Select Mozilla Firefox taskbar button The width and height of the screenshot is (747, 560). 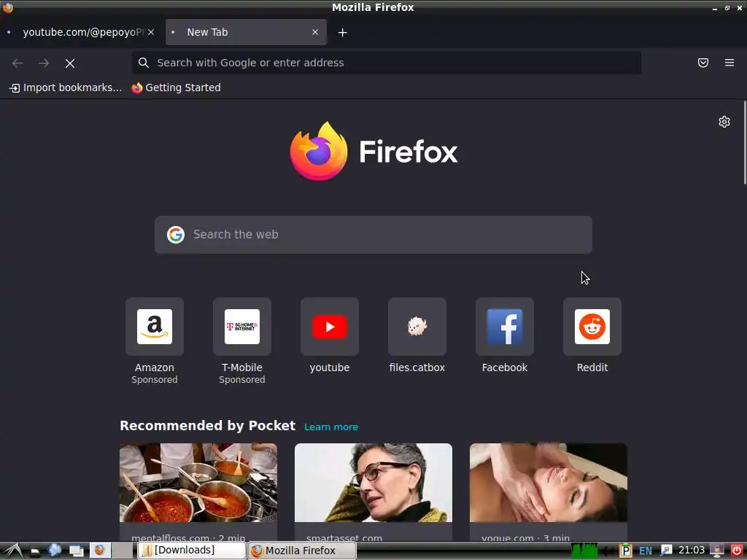tap(301, 551)
